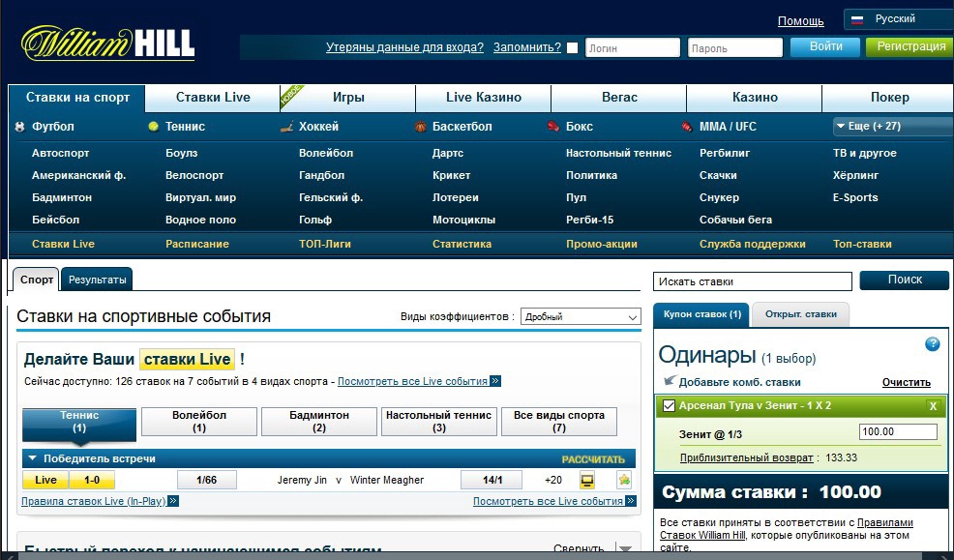Click the Регистрация button

[910, 46]
